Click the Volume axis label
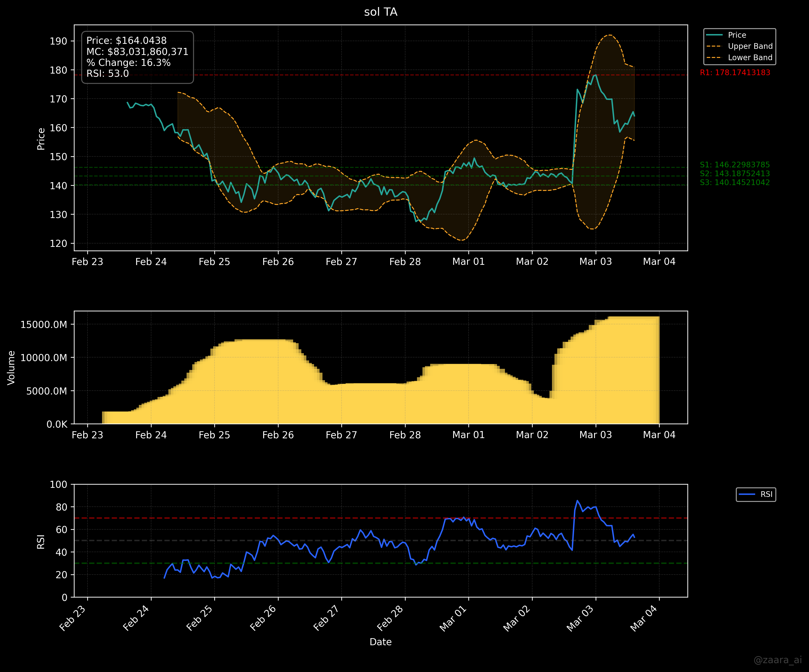 [11, 368]
